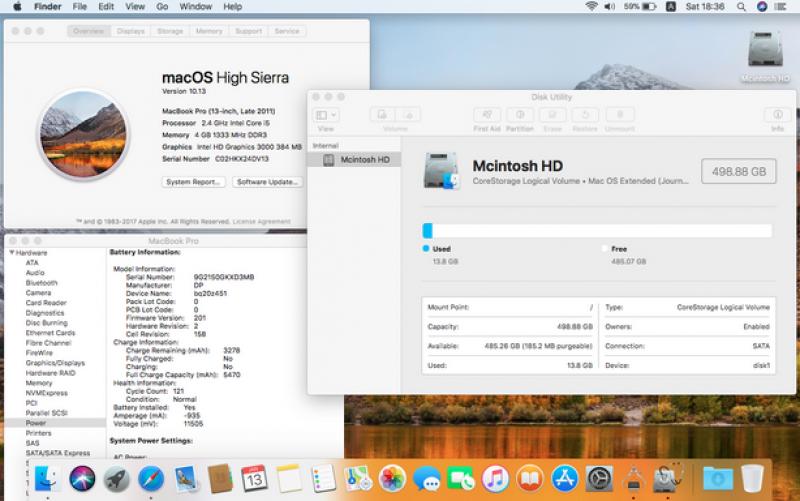
Task: Switch to the Support tab in About This Mac
Action: pyautogui.click(x=248, y=31)
